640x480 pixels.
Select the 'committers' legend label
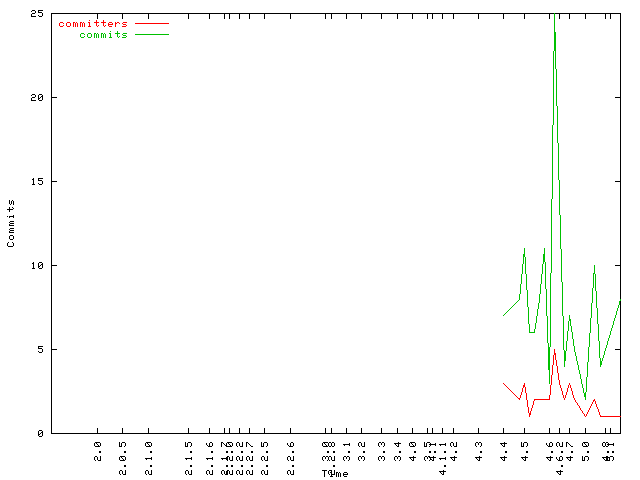pyautogui.click(x=93, y=23)
